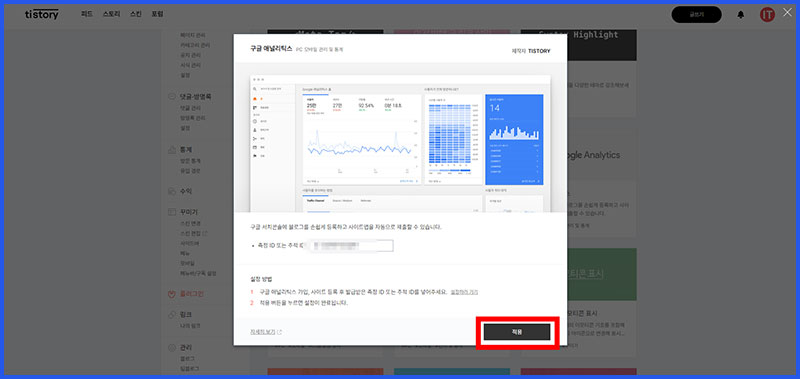The width and height of the screenshot is (800, 379).
Task: Open the 피드 menu
Action: 87,14
